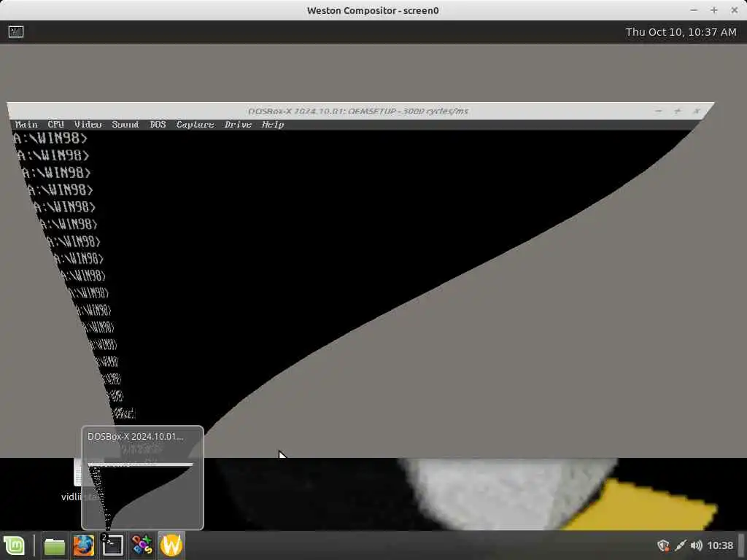The image size is (747, 560).
Task: Click the Weston panel clock date
Action: tap(681, 32)
